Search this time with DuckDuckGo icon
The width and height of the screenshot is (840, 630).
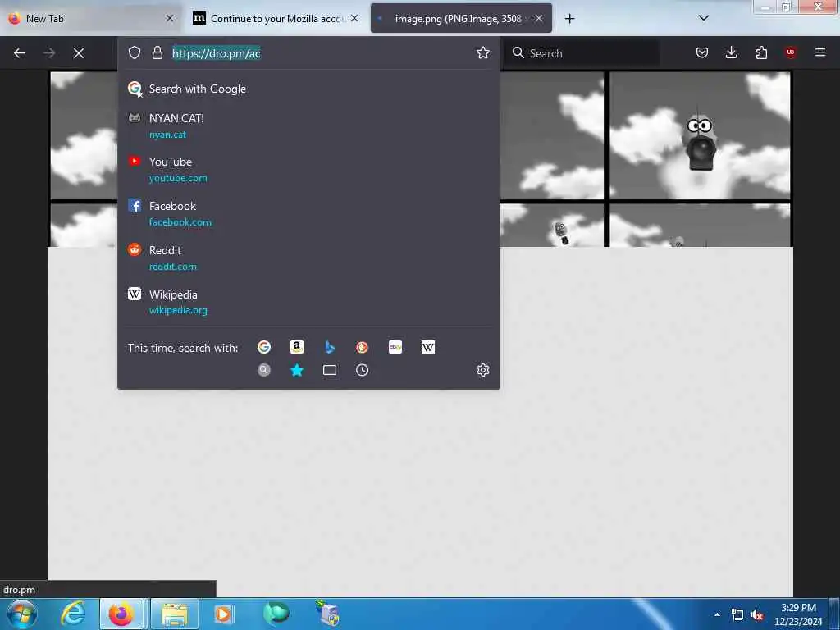point(362,347)
